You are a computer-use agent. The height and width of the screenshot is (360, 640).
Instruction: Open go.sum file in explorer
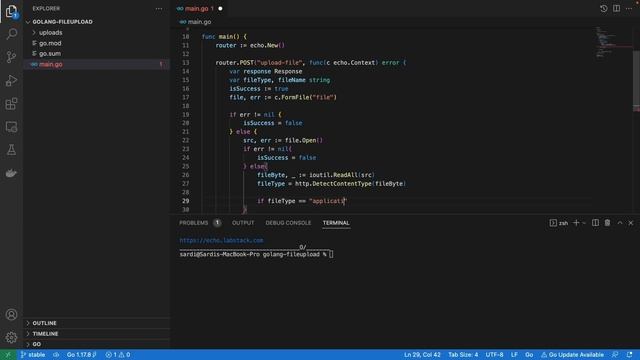coord(50,53)
